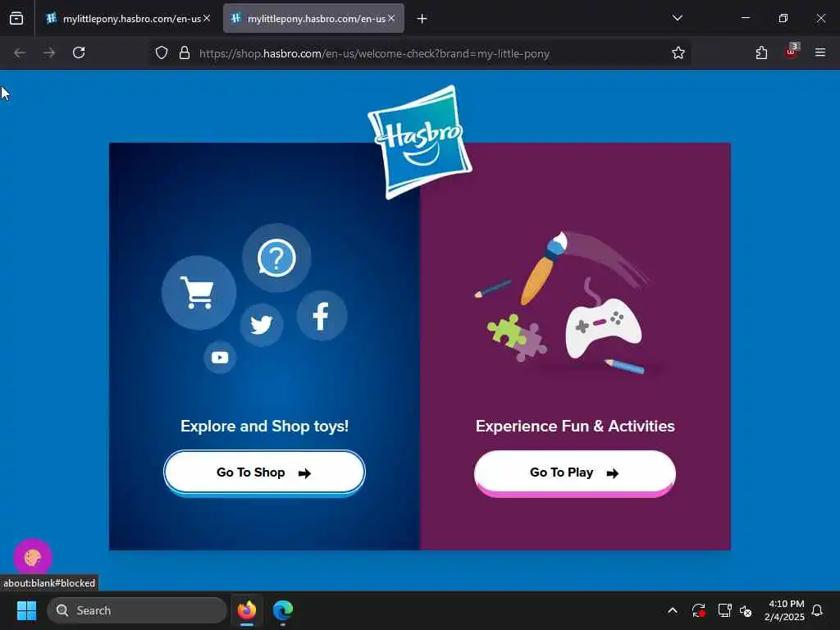Click the sync status tray icon
Screen dimensions: 840x630
click(x=699, y=610)
